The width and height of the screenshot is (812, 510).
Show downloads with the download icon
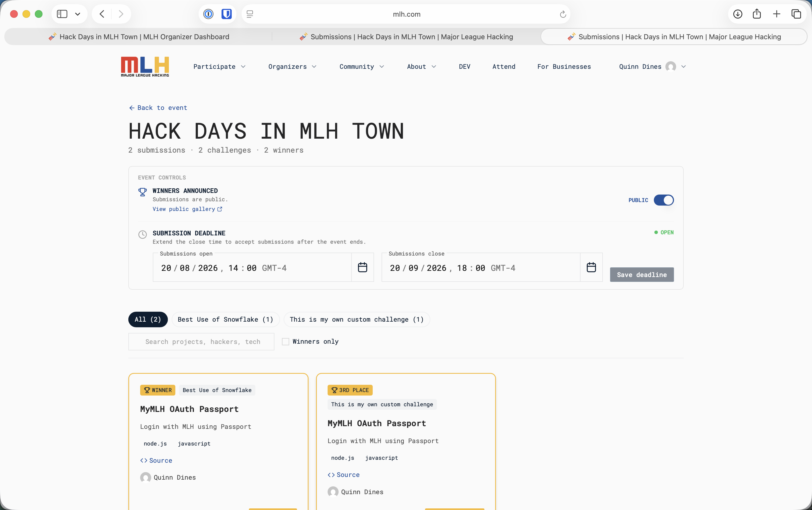(738, 14)
